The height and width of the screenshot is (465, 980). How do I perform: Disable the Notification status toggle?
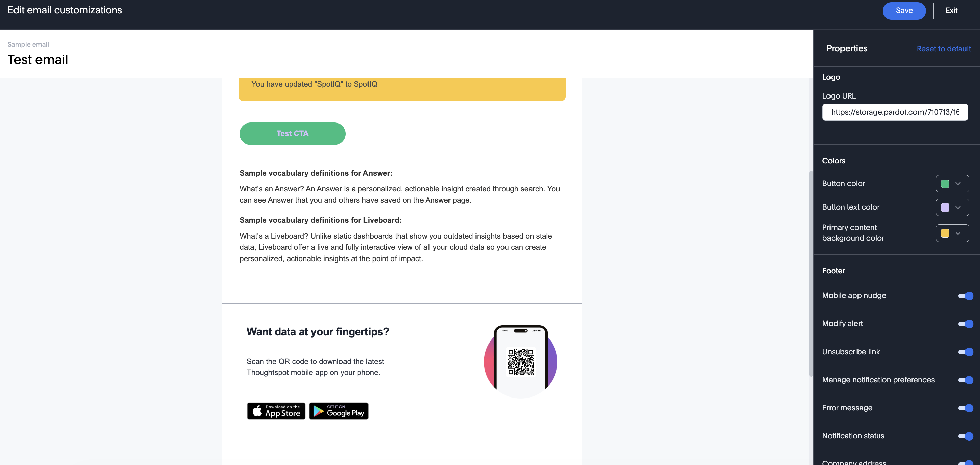coord(965,436)
